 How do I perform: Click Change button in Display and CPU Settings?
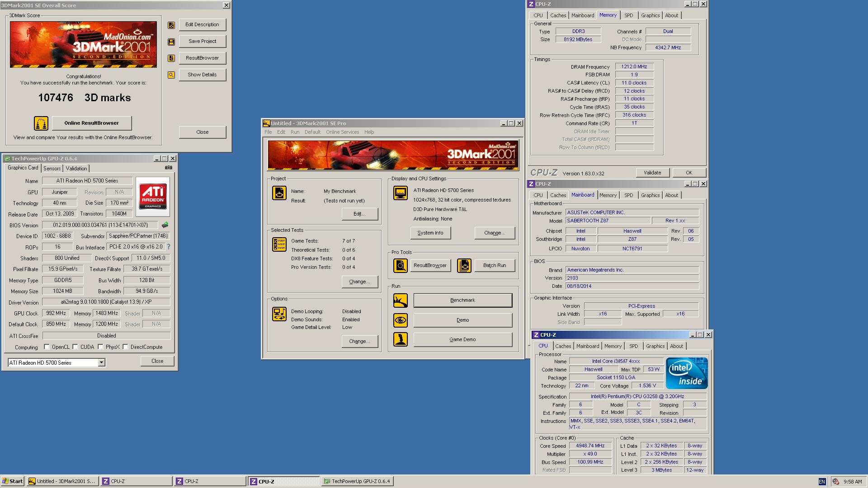pos(494,233)
